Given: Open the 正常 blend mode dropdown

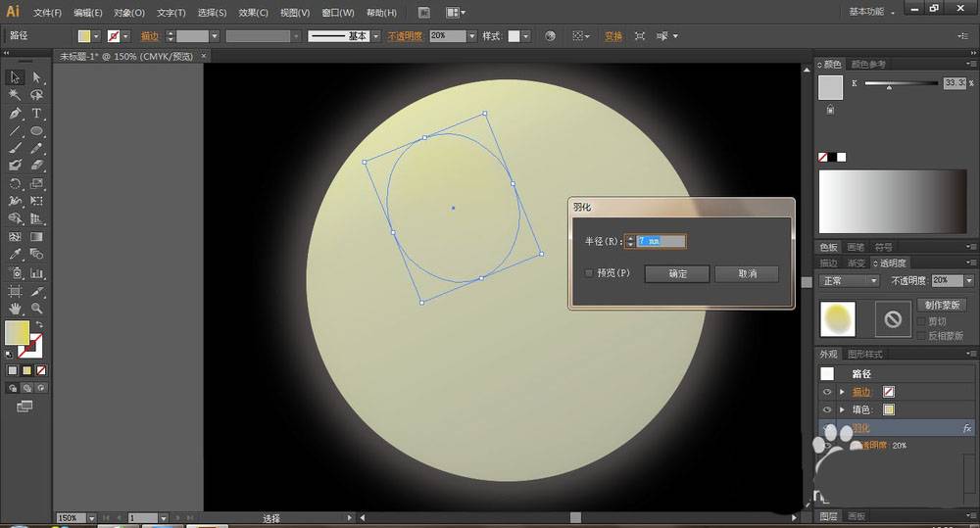Looking at the screenshot, I should click(x=849, y=280).
